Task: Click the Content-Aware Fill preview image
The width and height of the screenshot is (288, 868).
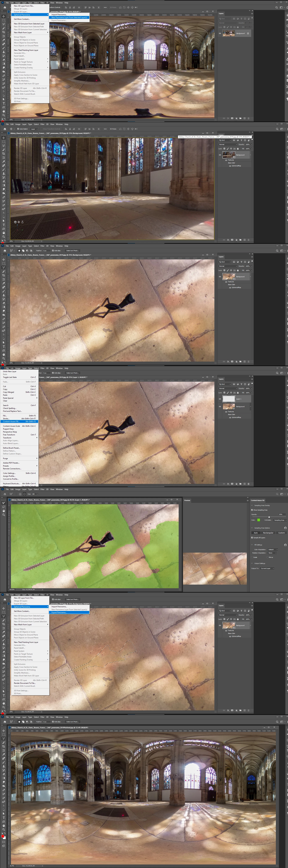Action: (x=215, y=568)
